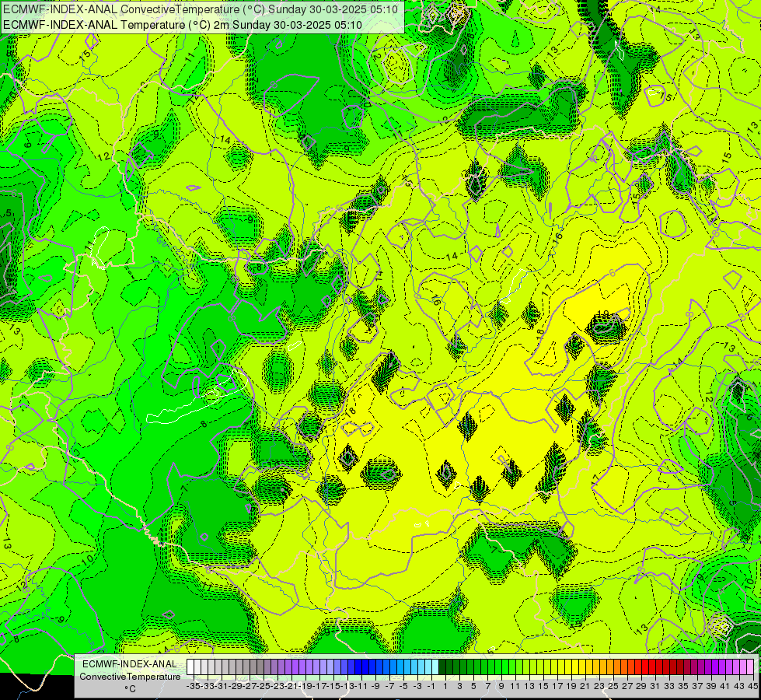Click the 29 value on the legend scale
This screenshot has width=761, height=700.
[x=641, y=686]
